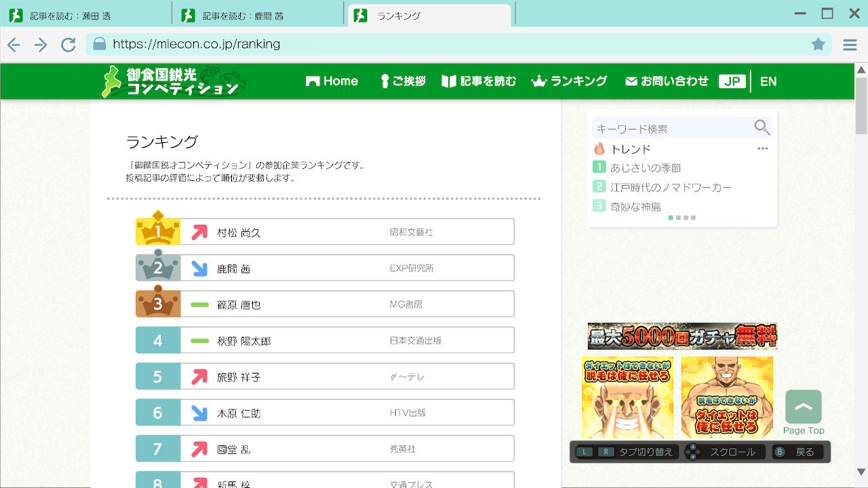Image resolution: width=868 pixels, height=488 pixels.
Task: Click the browser forward arrow
Action: pyautogui.click(x=41, y=45)
